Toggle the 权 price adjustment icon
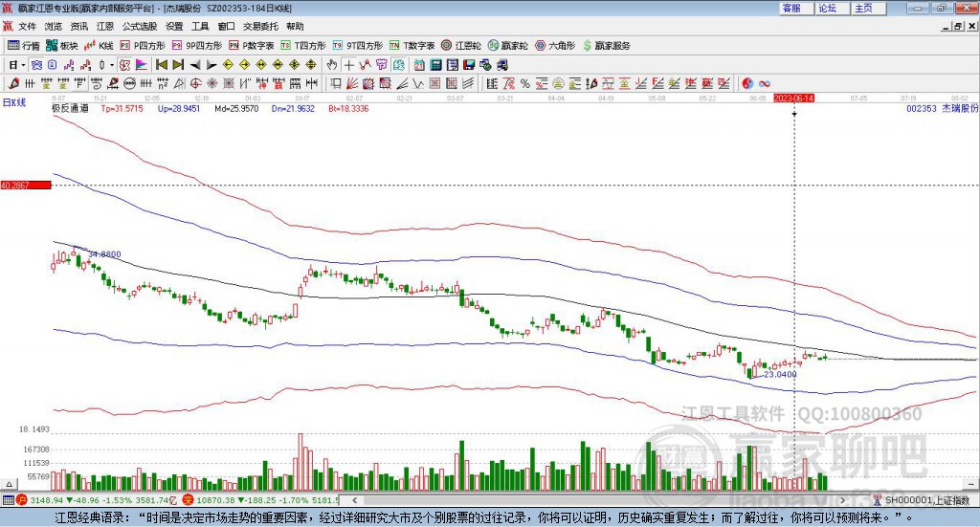 pyautogui.click(x=124, y=65)
